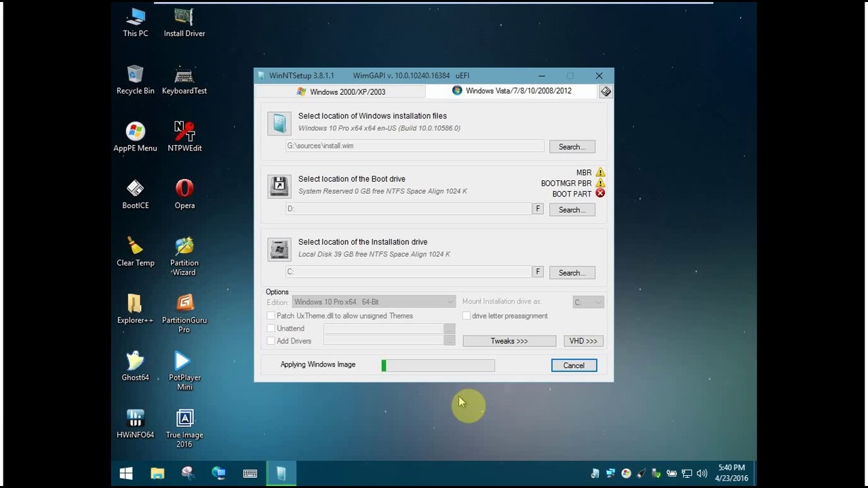The height and width of the screenshot is (488, 868).
Task: Click the Windows installation files disc icon
Action: click(x=279, y=123)
